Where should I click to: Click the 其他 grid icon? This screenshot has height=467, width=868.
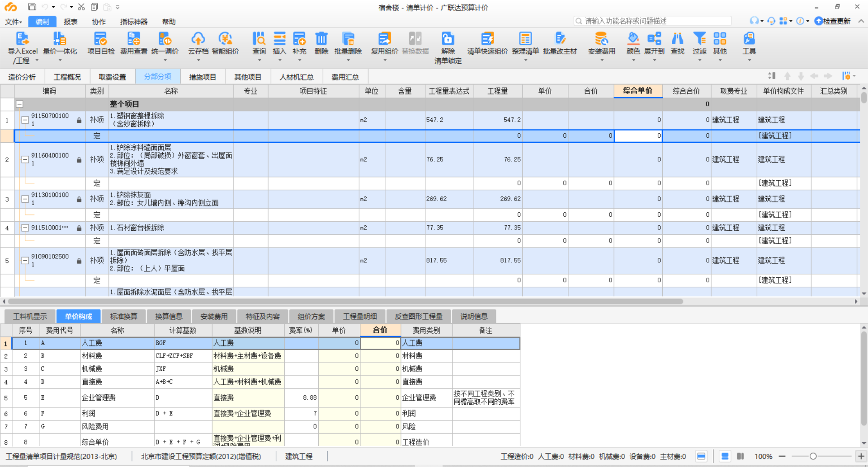click(x=720, y=39)
